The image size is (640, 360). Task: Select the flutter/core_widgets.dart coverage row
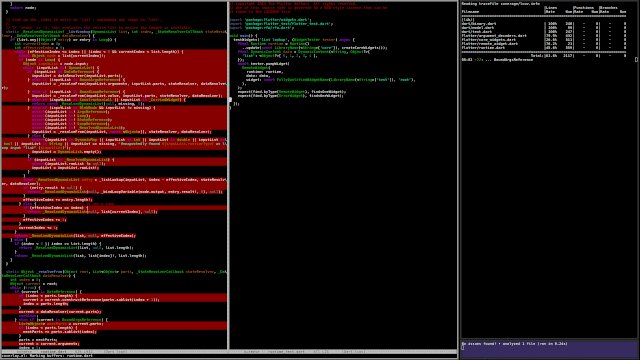coord(544,40)
